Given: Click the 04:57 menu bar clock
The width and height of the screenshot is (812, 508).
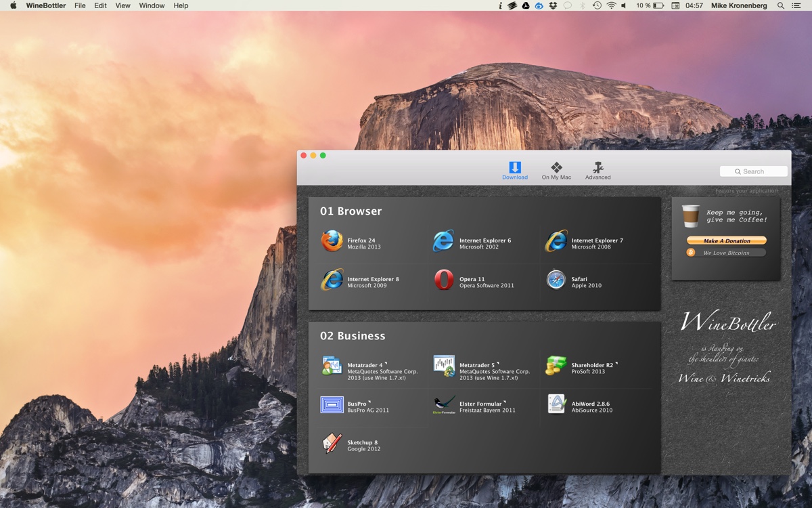Looking at the screenshot, I should [x=694, y=5].
